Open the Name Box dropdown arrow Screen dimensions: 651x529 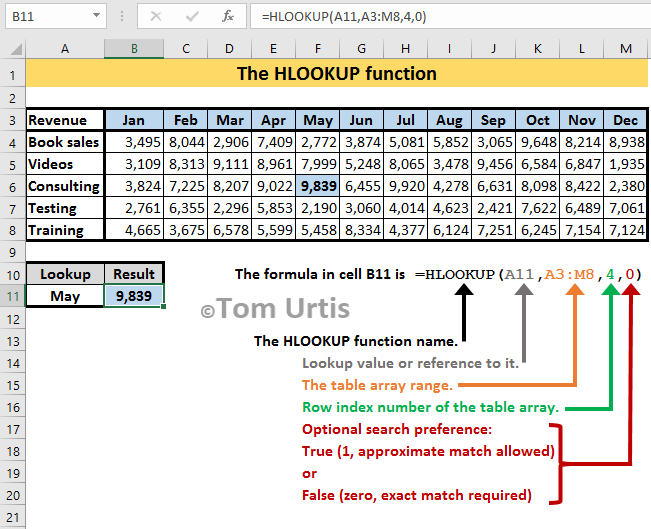(x=96, y=16)
